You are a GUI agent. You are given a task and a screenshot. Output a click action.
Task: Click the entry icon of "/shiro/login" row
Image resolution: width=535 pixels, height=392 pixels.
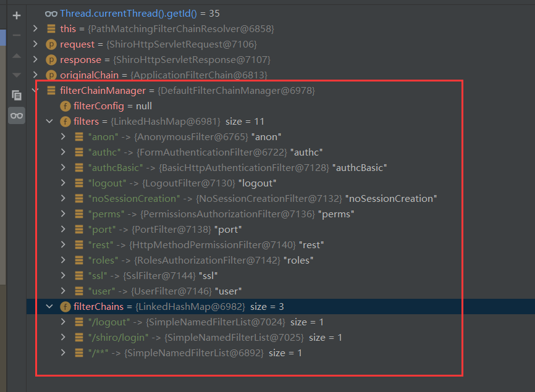coord(79,338)
